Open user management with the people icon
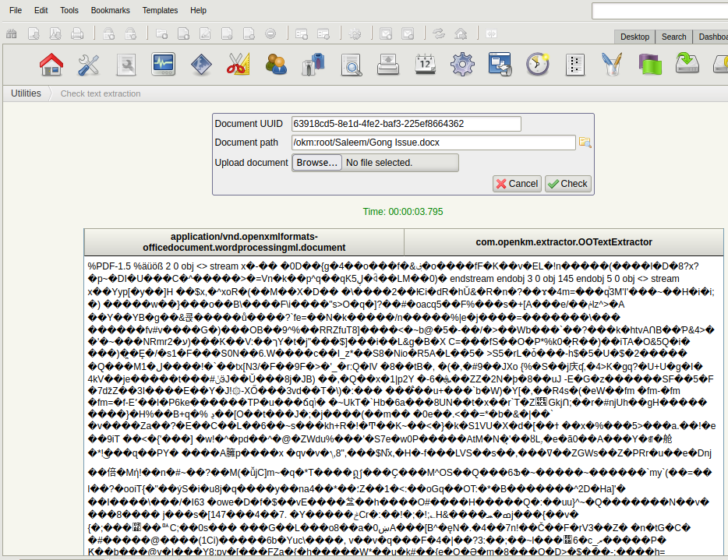 (x=275, y=65)
